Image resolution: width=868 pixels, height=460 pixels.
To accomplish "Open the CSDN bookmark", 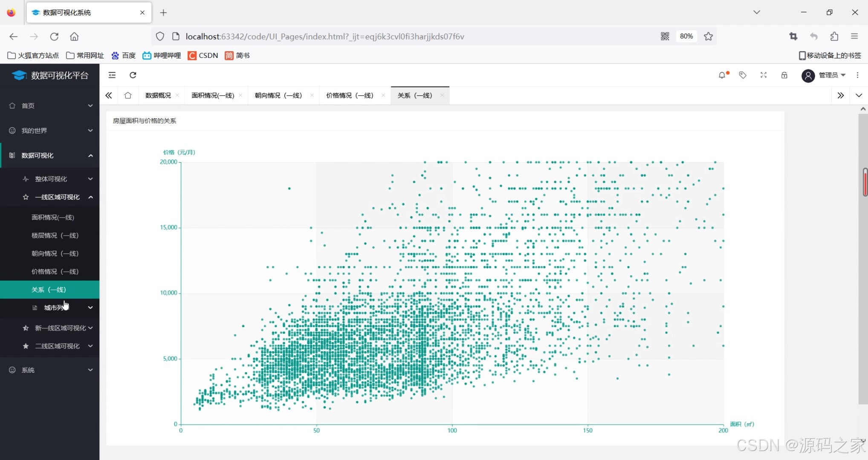I will click(203, 55).
